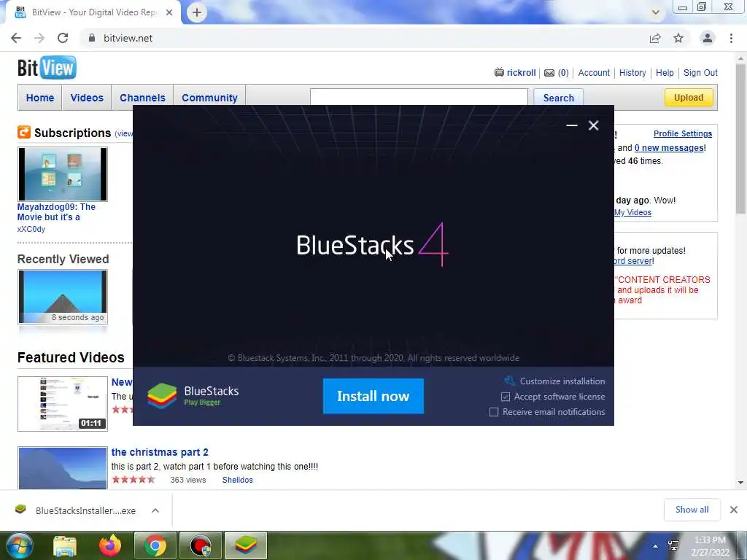Open the xXC0dy channel link
Viewport: 747px width, 560px height.
(x=31, y=229)
